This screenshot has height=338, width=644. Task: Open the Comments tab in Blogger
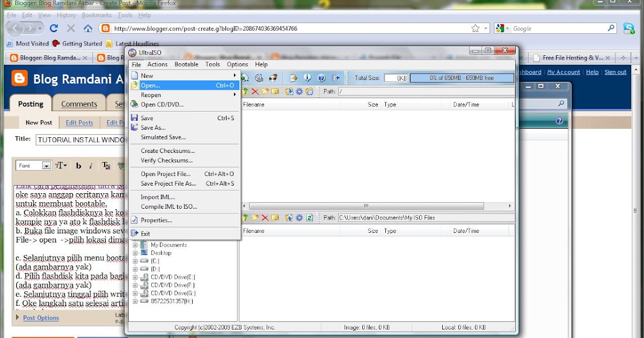(79, 104)
